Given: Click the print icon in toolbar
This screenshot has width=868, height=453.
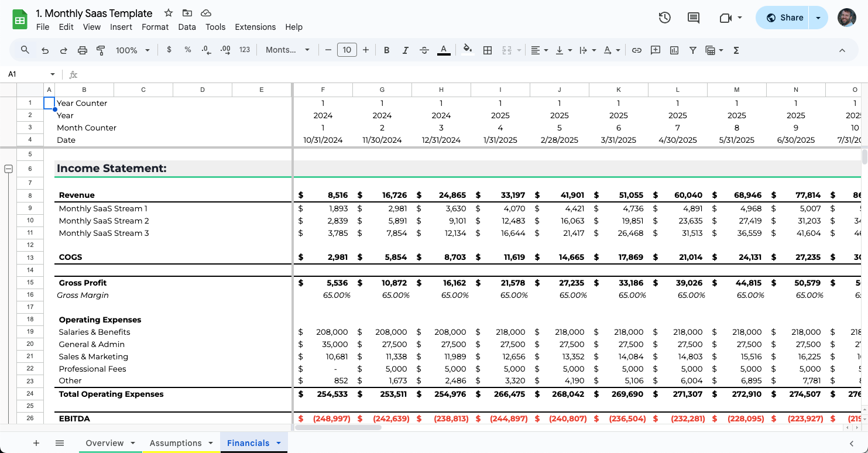Looking at the screenshot, I should [82, 50].
